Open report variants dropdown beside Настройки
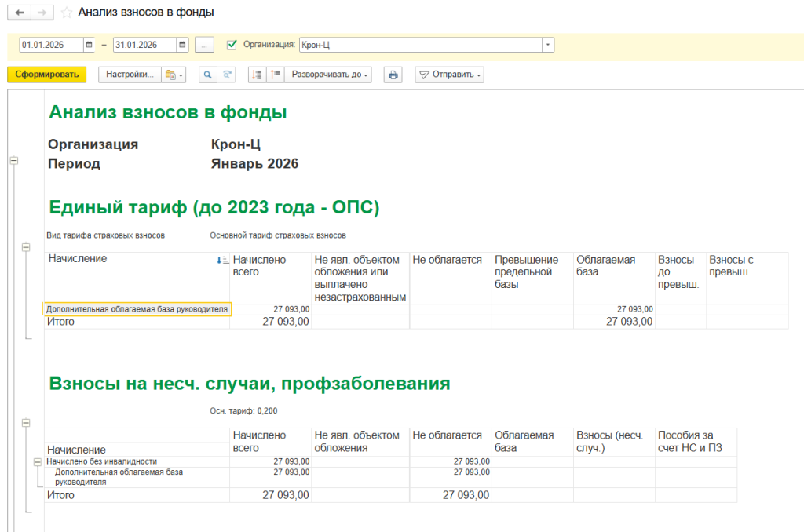 click(x=173, y=75)
